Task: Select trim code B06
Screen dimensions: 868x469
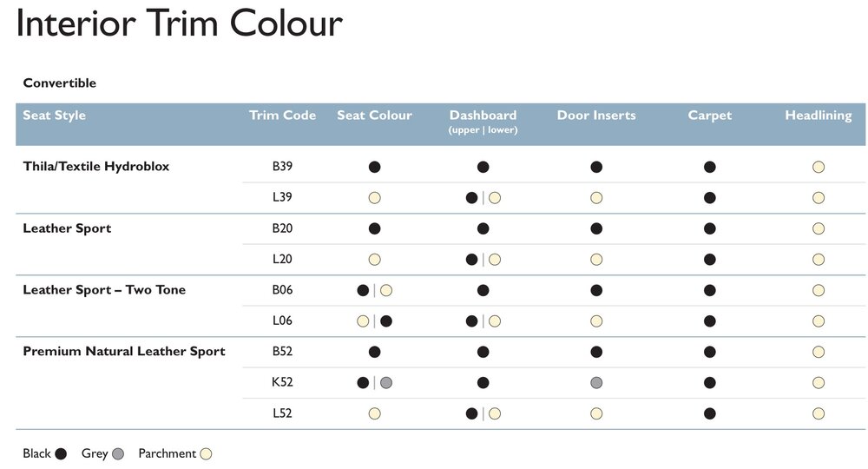Action: point(282,290)
